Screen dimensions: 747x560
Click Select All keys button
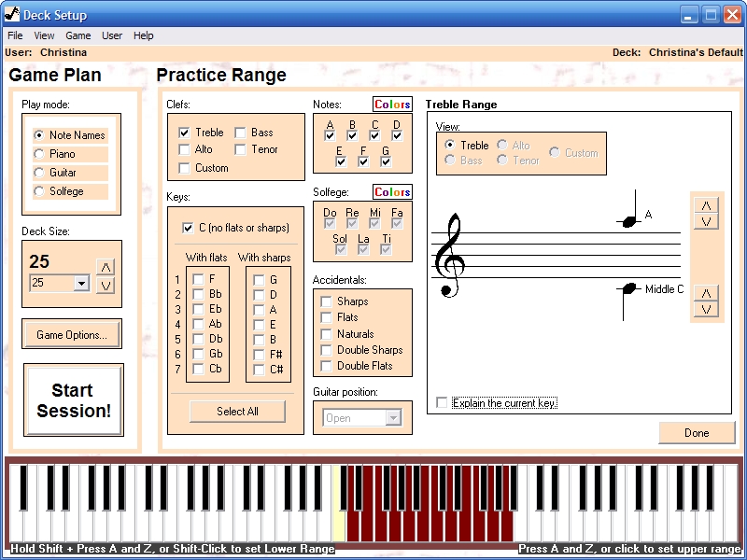[x=237, y=412]
